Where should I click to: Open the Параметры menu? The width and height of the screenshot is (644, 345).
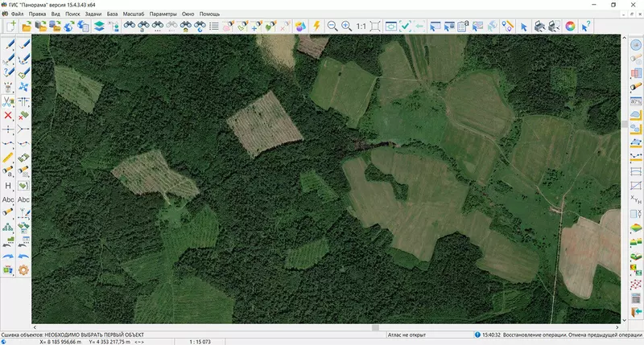[163, 14]
